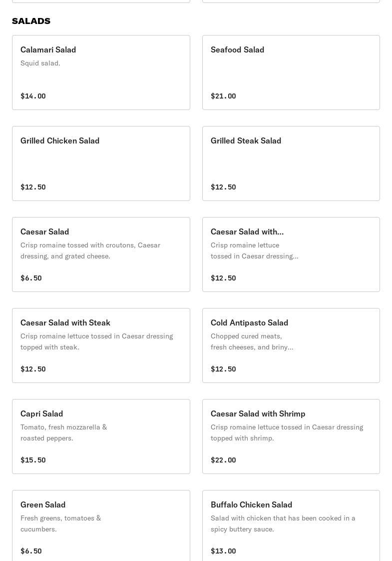Click the SALADS section heading
This screenshot has height=561, width=392.
31,21
